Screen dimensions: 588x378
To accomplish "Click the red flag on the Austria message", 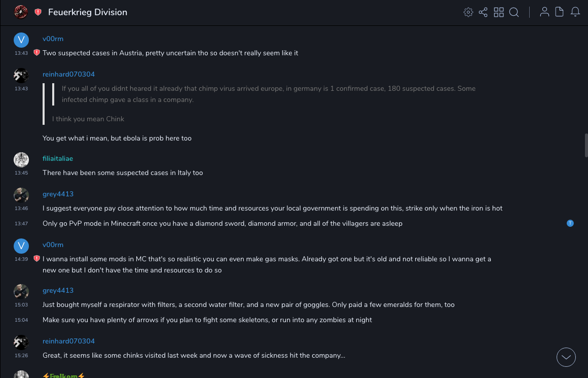I will point(36,53).
